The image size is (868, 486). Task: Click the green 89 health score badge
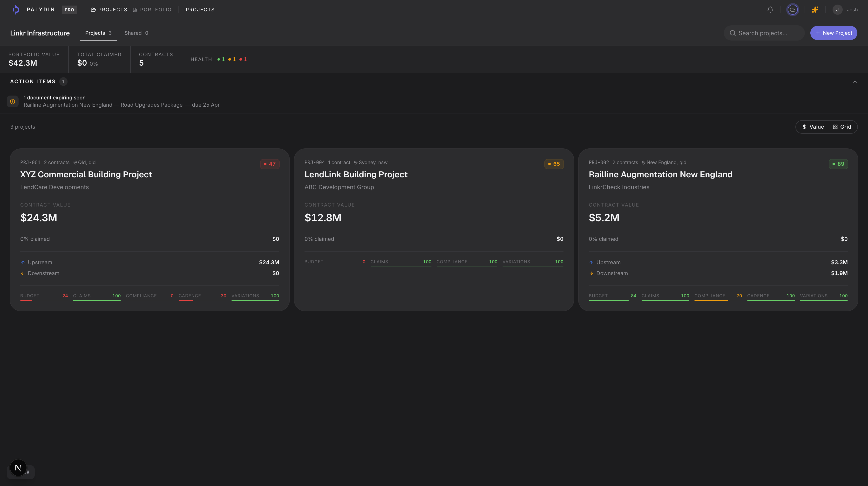click(x=838, y=164)
